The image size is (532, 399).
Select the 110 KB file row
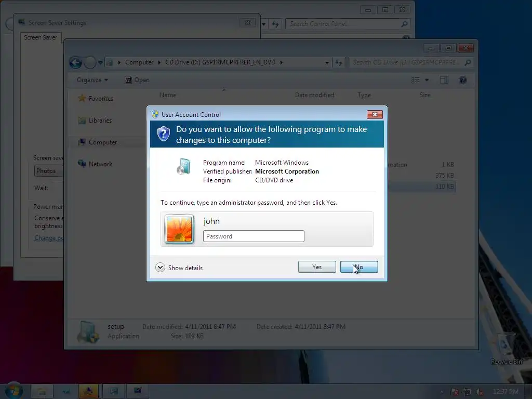coord(422,187)
